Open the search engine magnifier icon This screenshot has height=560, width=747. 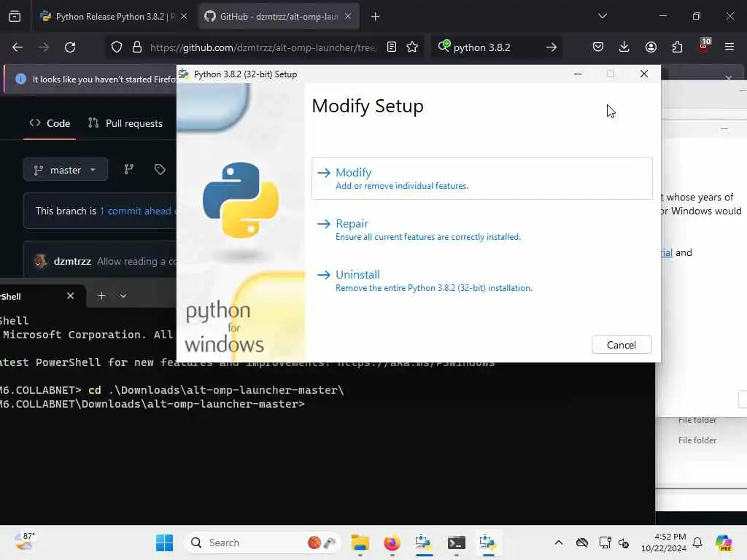pos(444,46)
